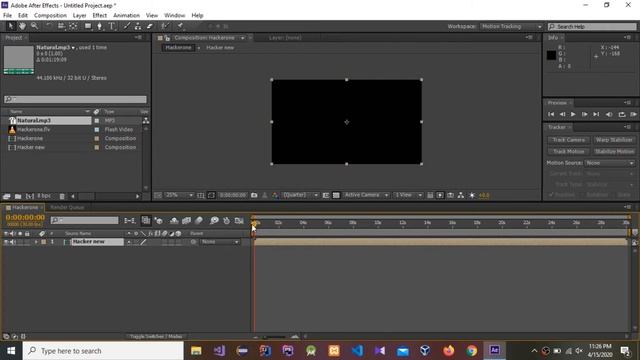Take a snapshot with the camera icon

pyautogui.click(x=254, y=196)
